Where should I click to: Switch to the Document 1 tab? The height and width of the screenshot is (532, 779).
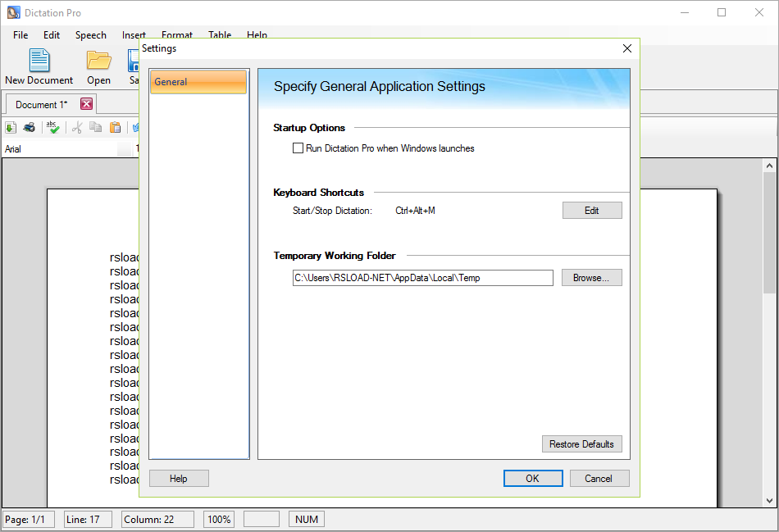pyautogui.click(x=41, y=105)
